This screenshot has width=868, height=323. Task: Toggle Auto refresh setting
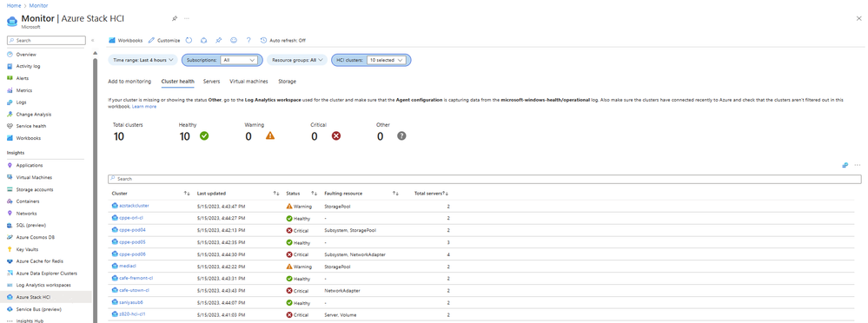(283, 40)
